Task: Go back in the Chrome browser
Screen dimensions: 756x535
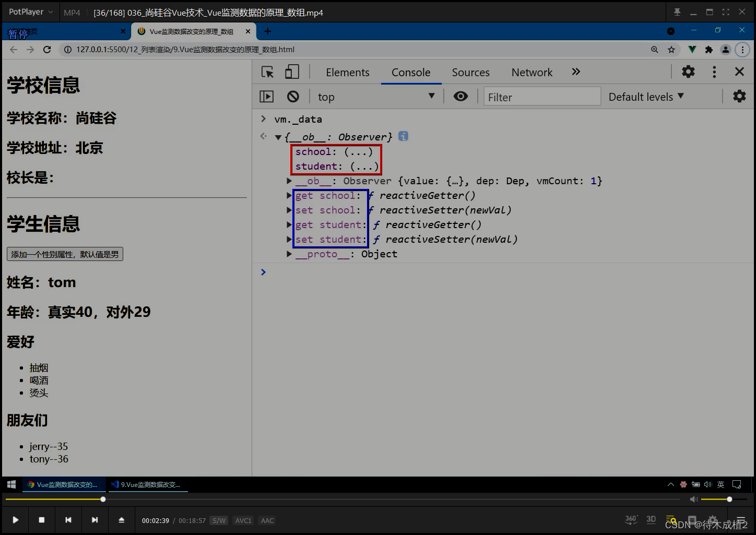Action: click(14, 50)
